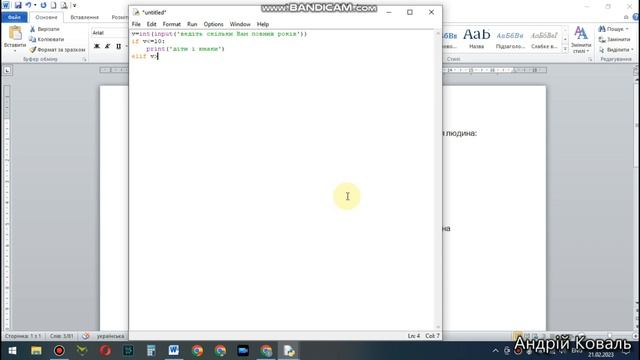Image resolution: width=640 pixels, height=360 pixels.
Task: Open the Window menu in IDLE editor
Action: [240, 24]
